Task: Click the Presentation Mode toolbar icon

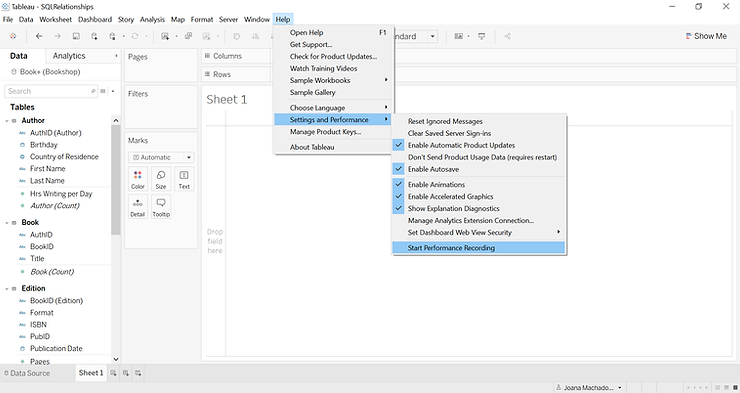Action: point(481,36)
